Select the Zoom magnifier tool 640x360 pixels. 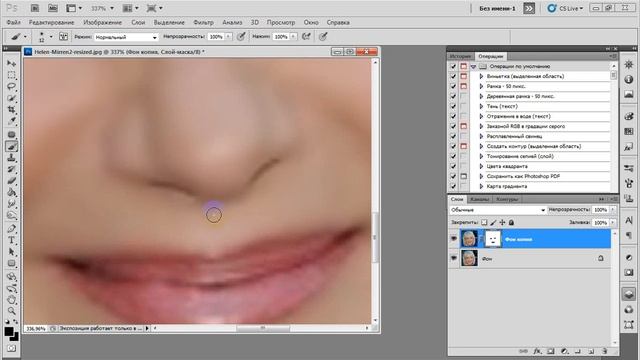[x=11, y=311]
